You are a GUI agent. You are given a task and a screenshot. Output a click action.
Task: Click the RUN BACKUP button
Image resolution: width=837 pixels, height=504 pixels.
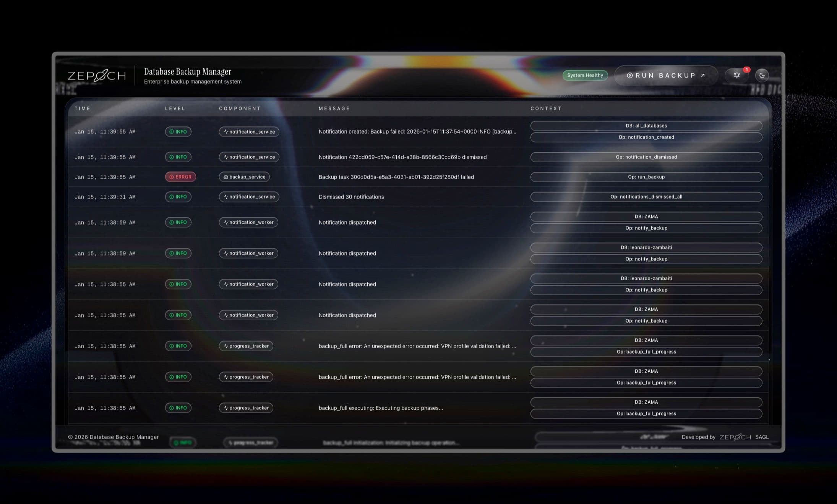coord(666,75)
